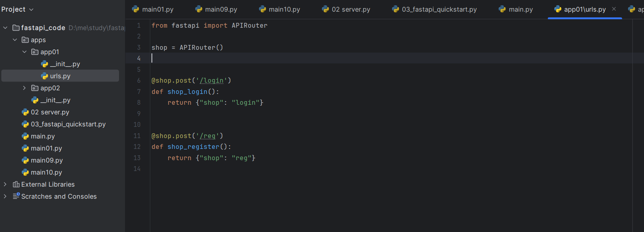The width and height of the screenshot is (644, 232).
Task: Open main10.py from project tree
Action: (x=46, y=172)
